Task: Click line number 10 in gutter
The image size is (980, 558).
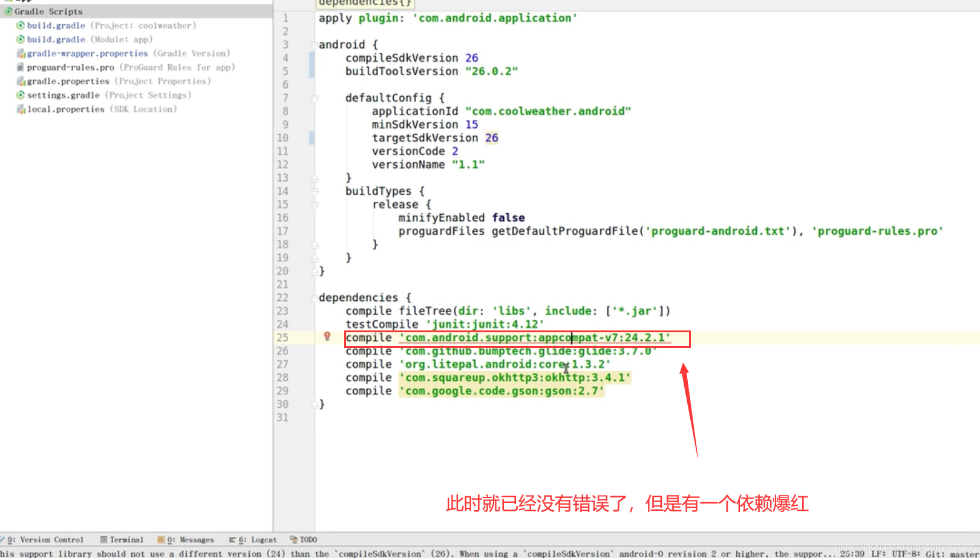Action: click(283, 138)
